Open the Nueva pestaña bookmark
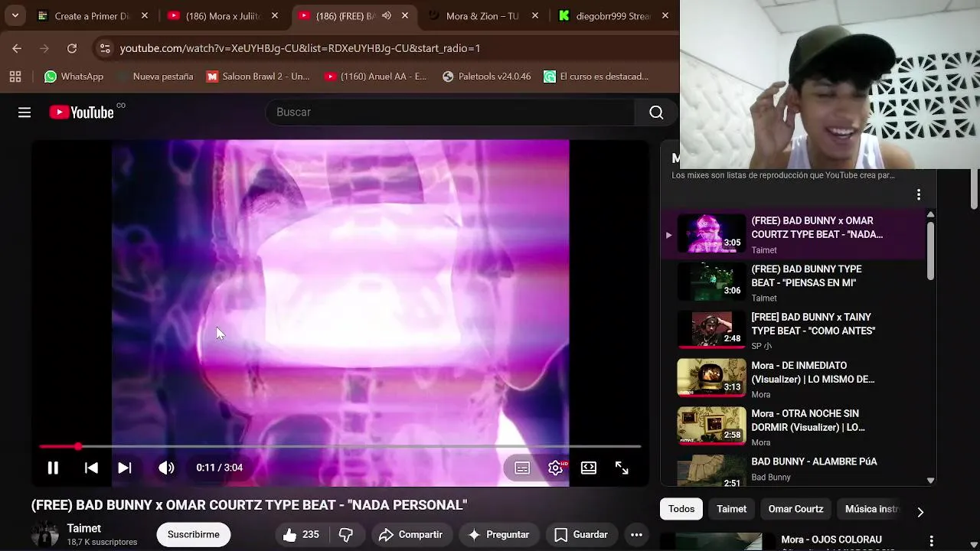Screen dimensions: 980x551 155,77
